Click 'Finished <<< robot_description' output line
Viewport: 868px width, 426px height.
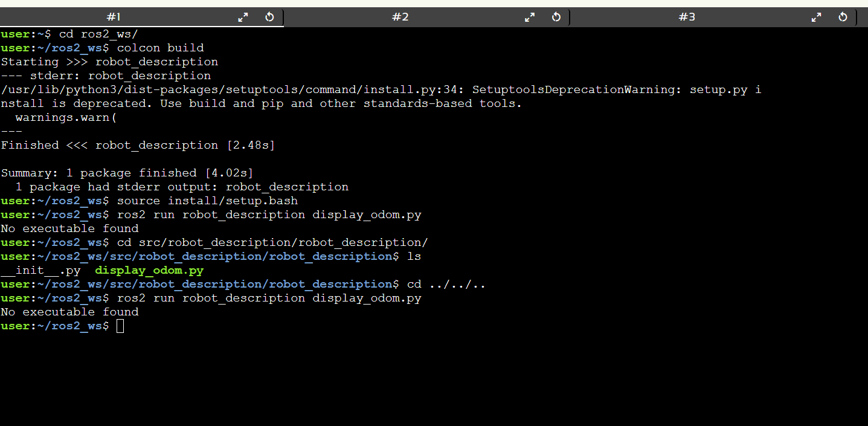138,145
